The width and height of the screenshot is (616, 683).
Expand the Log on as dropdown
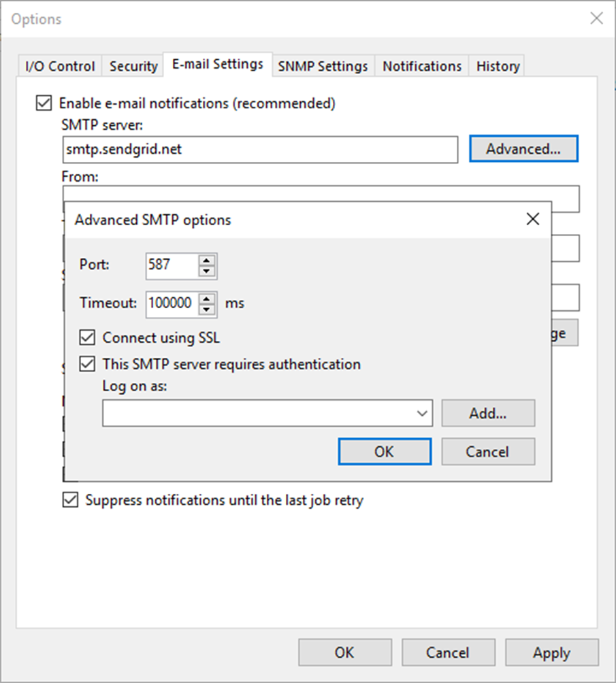422,413
